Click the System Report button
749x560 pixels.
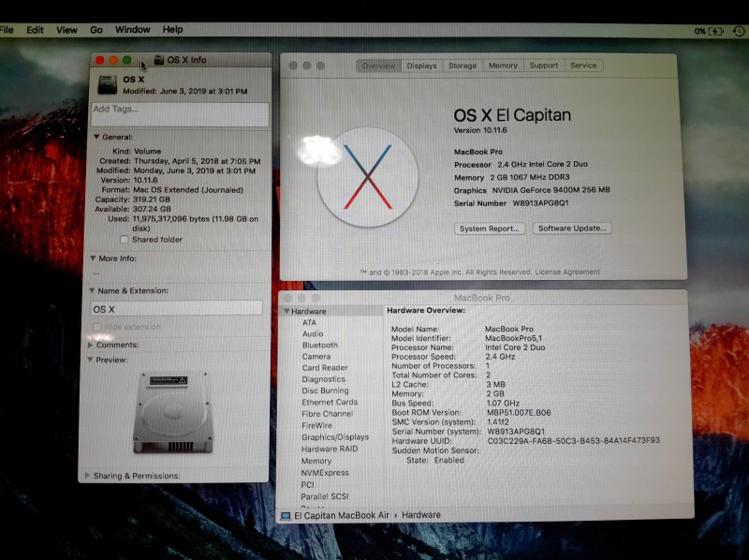pyautogui.click(x=489, y=228)
